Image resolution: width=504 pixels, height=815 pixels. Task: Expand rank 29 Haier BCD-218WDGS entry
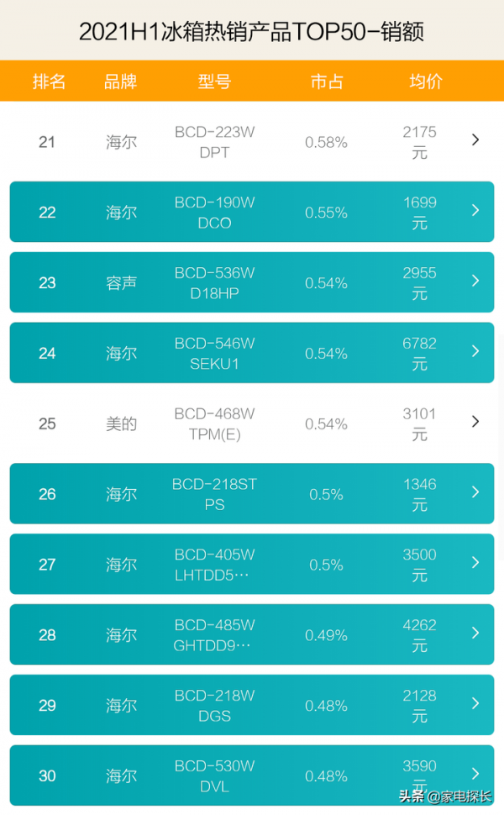pyautogui.click(x=475, y=705)
